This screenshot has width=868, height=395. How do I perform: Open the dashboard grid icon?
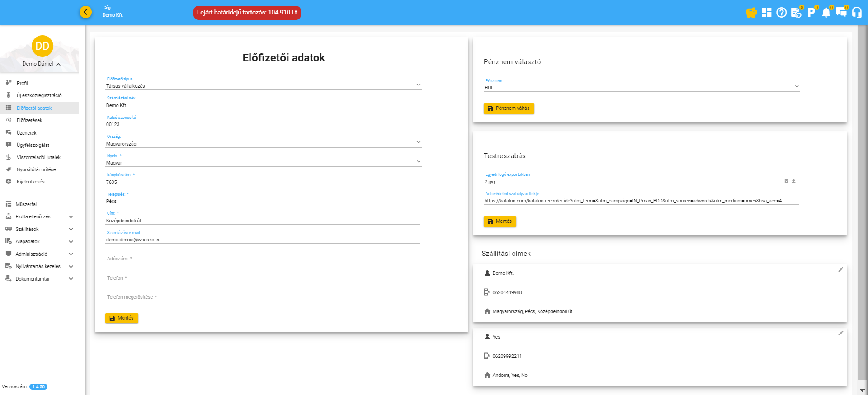point(766,13)
